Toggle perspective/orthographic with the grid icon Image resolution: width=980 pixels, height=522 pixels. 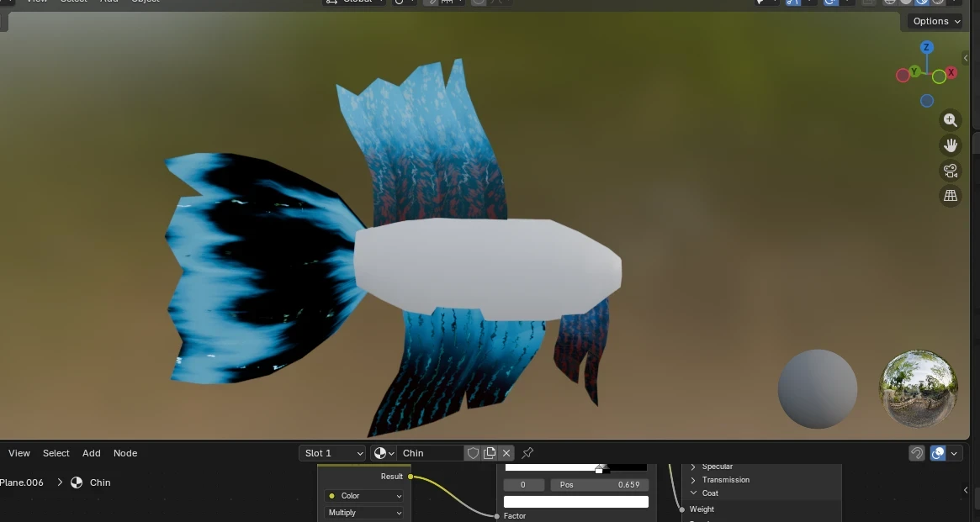(950, 196)
